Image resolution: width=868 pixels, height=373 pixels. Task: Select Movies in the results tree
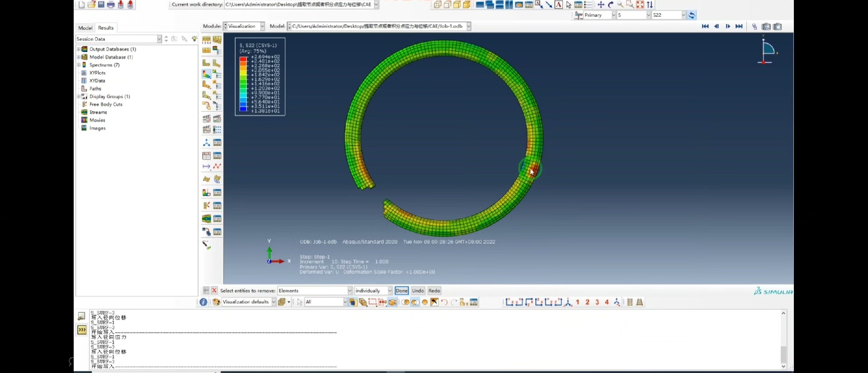(x=97, y=120)
